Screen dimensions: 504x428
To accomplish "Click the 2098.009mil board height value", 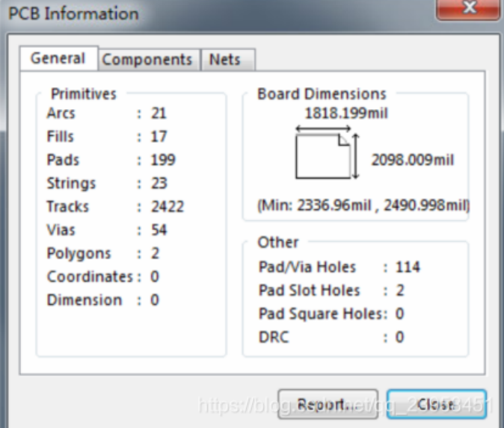I will (413, 159).
